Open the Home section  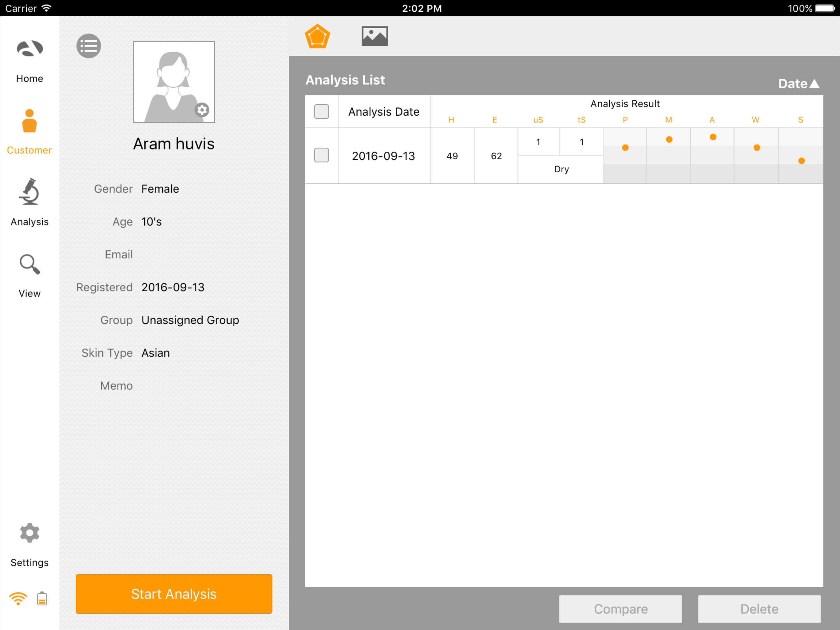pyautogui.click(x=30, y=61)
